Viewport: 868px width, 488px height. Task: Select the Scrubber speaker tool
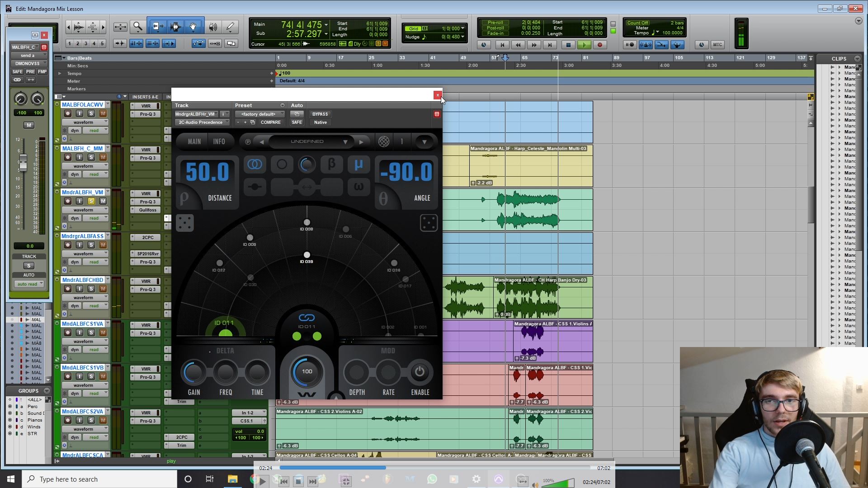click(212, 27)
